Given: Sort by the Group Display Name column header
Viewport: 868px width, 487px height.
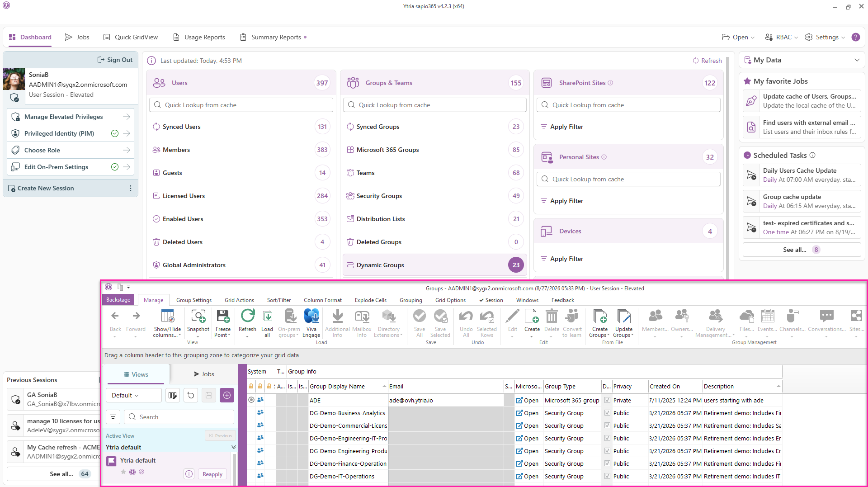Looking at the screenshot, I should [348, 386].
